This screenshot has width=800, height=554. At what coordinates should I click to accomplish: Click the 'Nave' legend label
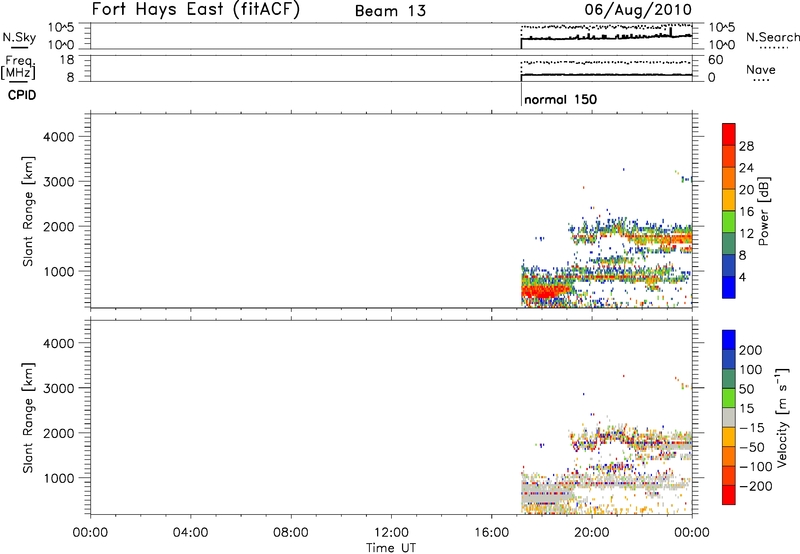pyautogui.click(x=761, y=69)
